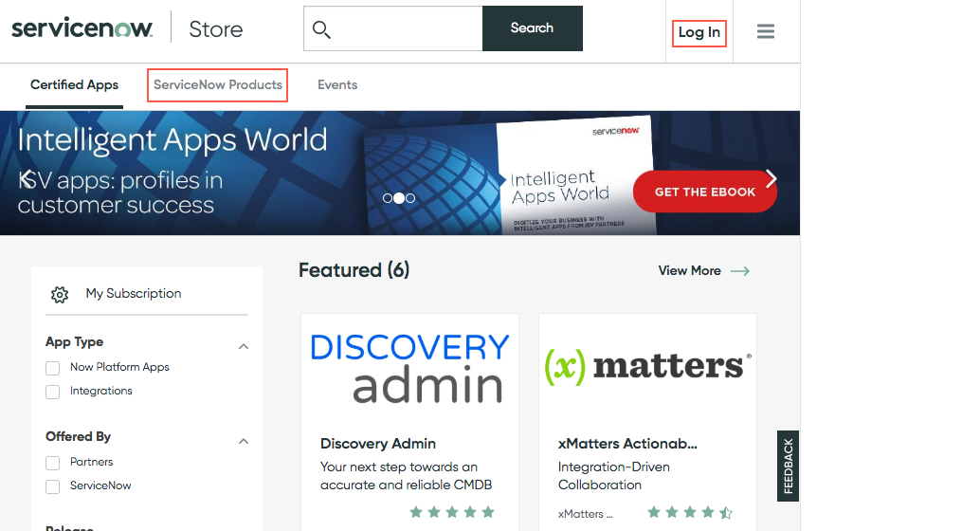Click Discovery Admin star rating
Viewport: 980px width, 531px height.
[452, 512]
